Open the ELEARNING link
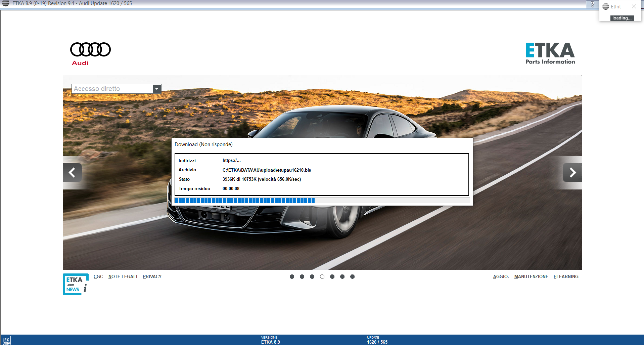Image resolution: width=644 pixels, height=345 pixels. click(566, 276)
